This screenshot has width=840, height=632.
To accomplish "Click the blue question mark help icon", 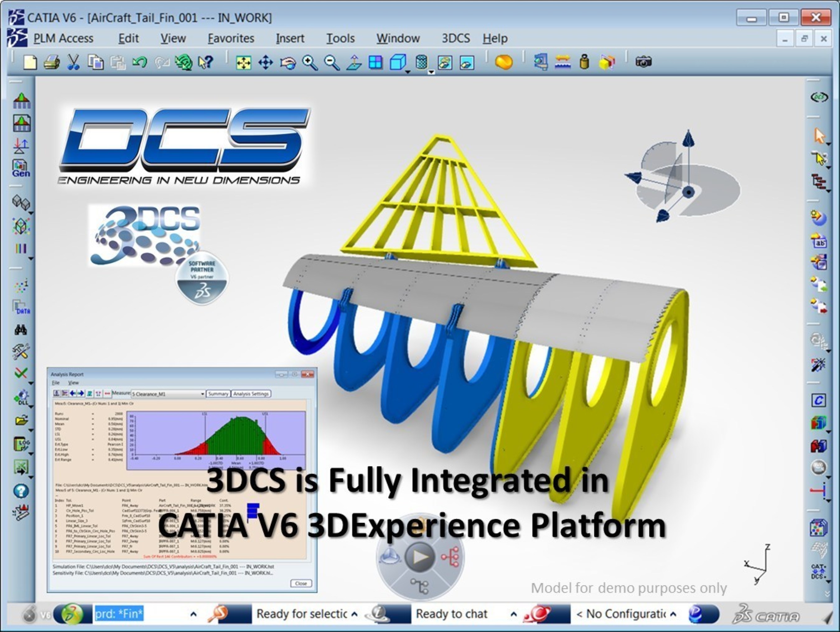I will coord(21,491).
